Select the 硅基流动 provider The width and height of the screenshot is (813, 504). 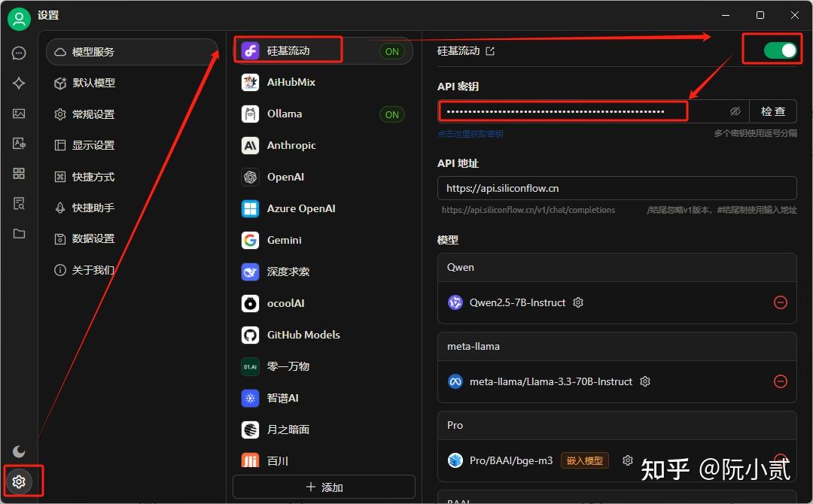click(x=323, y=50)
